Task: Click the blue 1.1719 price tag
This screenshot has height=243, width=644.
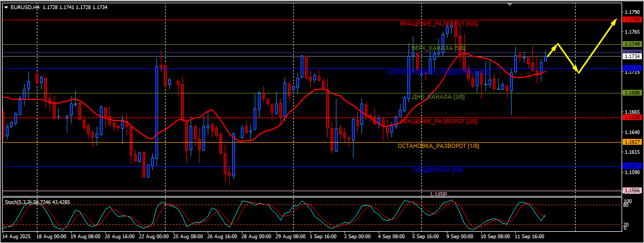Action: 632,68
